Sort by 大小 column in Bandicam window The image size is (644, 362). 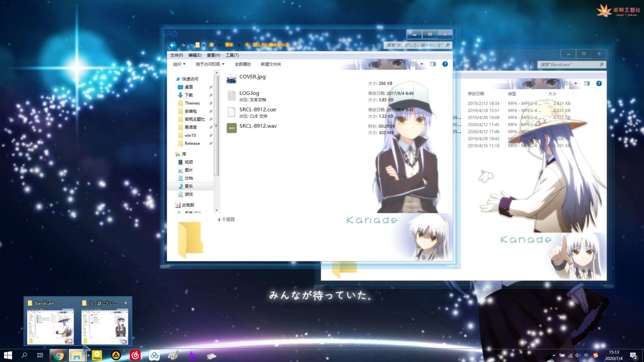pyautogui.click(x=552, y=94)
